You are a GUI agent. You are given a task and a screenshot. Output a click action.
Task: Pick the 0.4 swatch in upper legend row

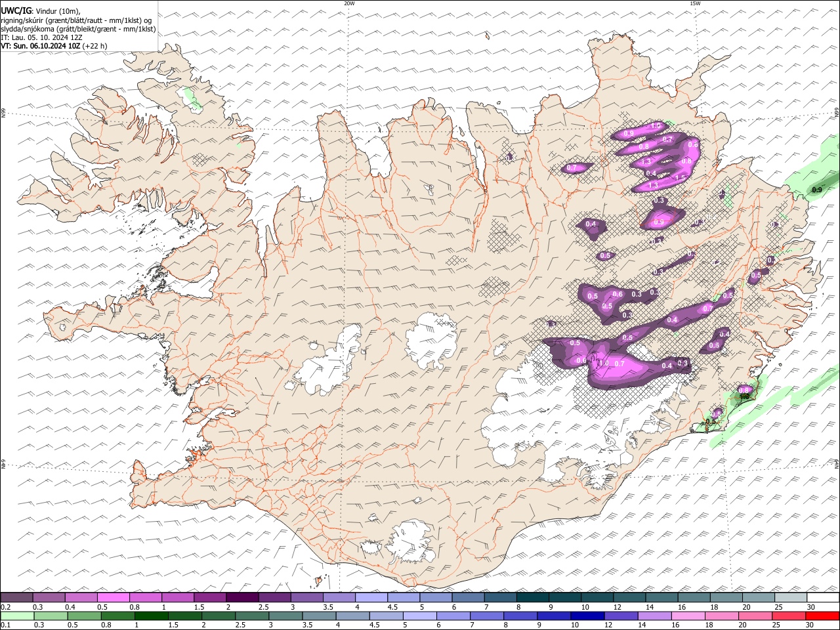(81, 597)
